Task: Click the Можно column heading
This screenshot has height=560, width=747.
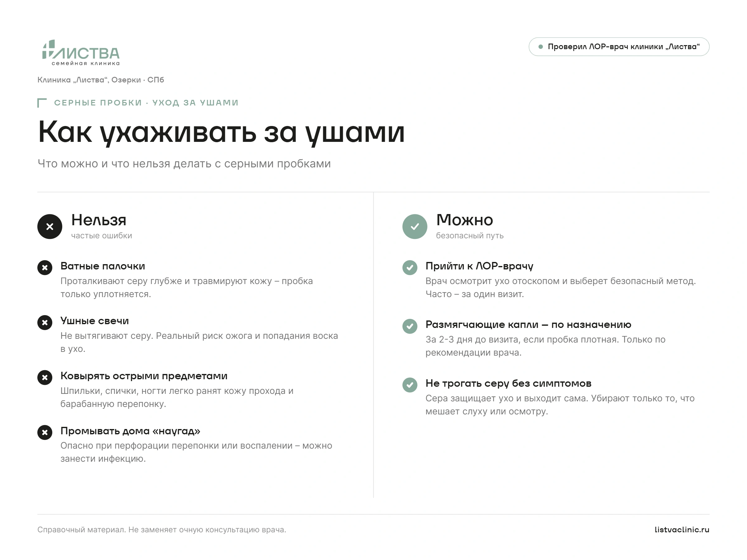Action: coord(464,220)
